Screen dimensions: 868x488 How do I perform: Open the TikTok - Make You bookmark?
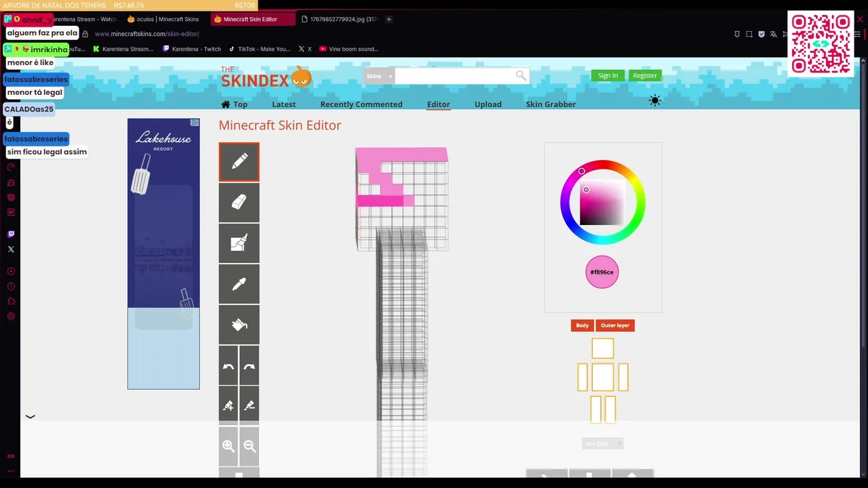[260, 49]
